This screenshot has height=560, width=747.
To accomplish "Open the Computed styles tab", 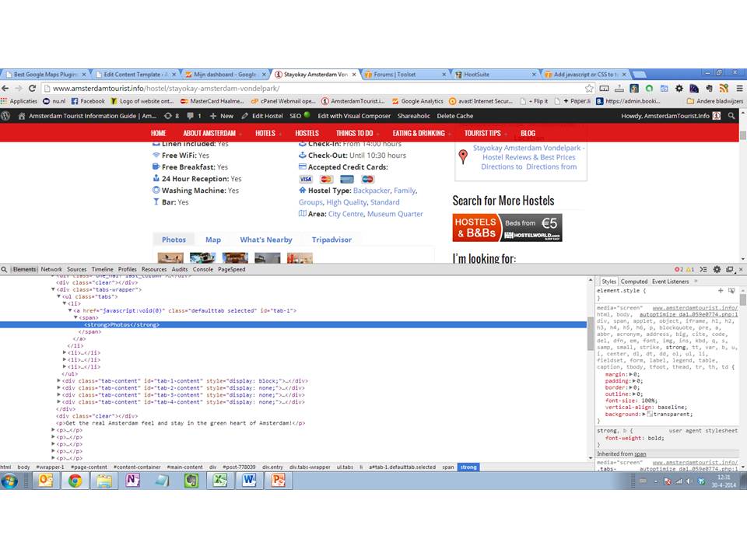I will point(634,282).
